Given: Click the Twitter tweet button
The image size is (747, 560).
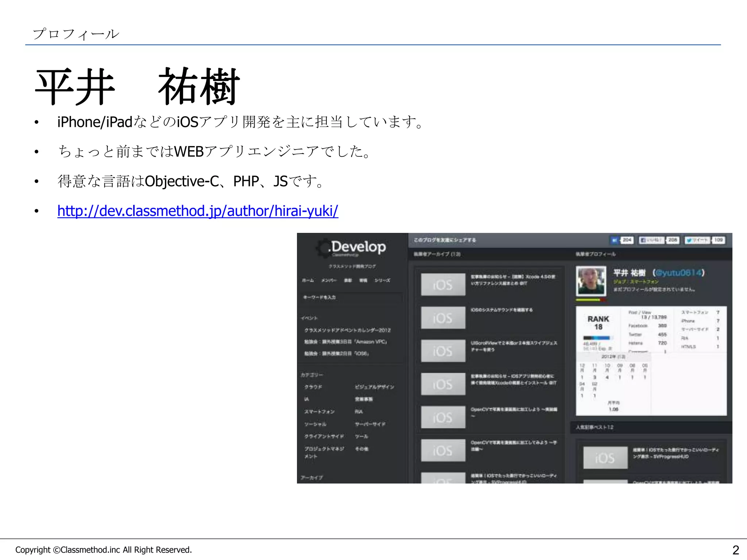Looking at the screenshot, I should click(697, 240).
